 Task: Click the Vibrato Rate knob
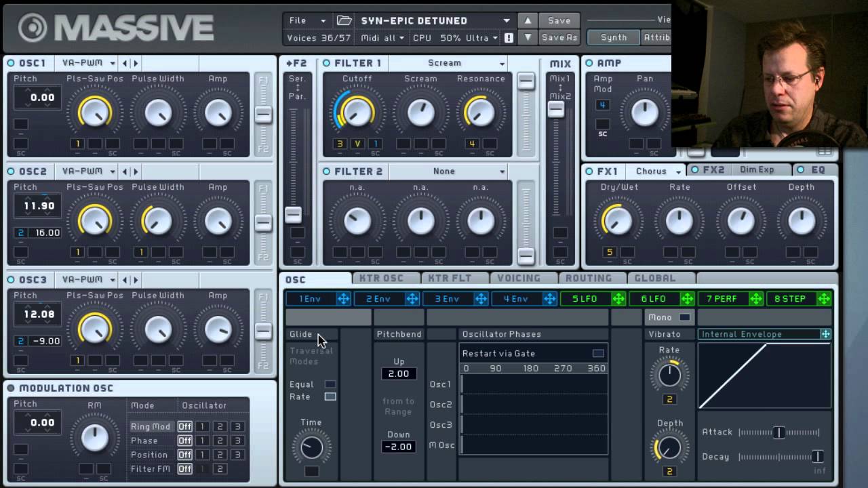669,375
